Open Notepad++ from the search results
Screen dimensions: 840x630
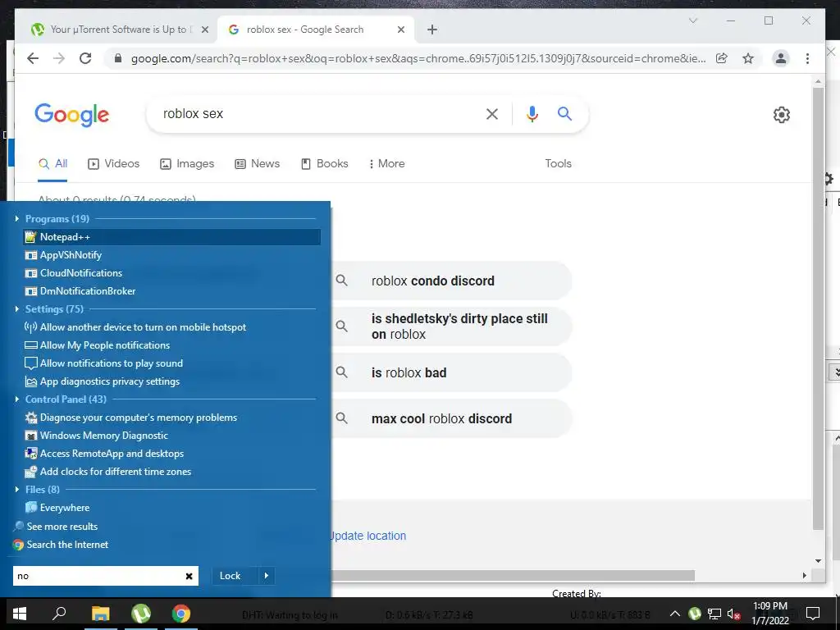click(172, 237)
